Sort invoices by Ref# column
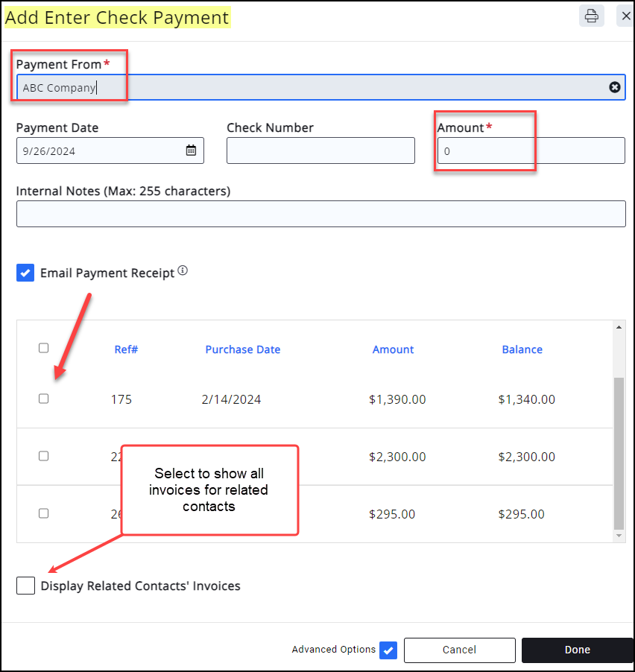Image resolution: width=635 pixels, height=672 pixels. coord(126,349)
